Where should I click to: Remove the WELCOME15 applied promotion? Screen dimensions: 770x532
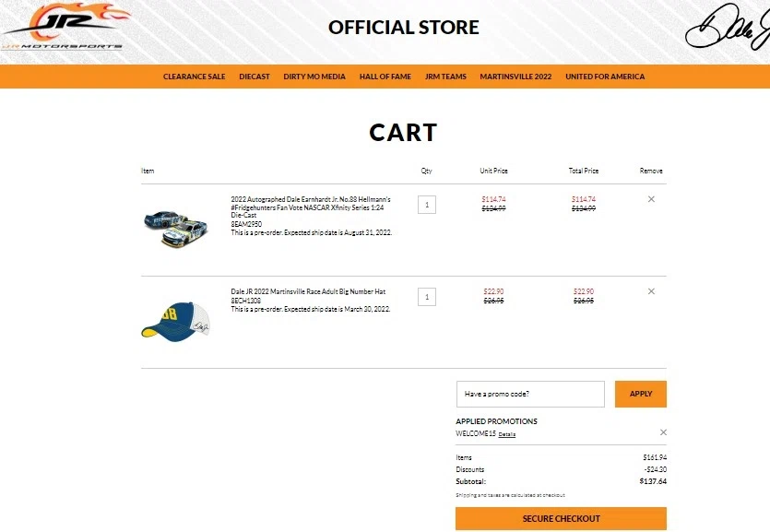tap(663, 432)
